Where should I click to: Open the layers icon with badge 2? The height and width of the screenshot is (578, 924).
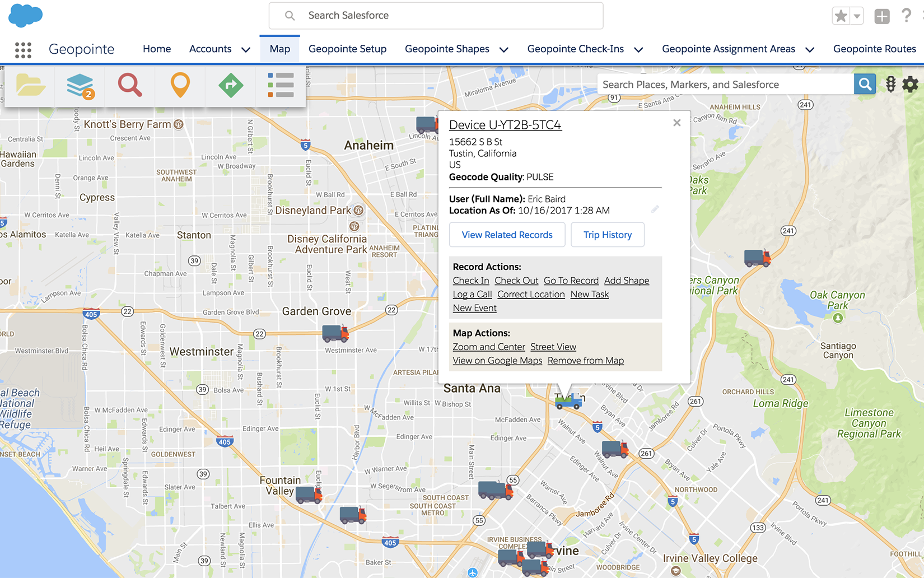click(80, 85)
